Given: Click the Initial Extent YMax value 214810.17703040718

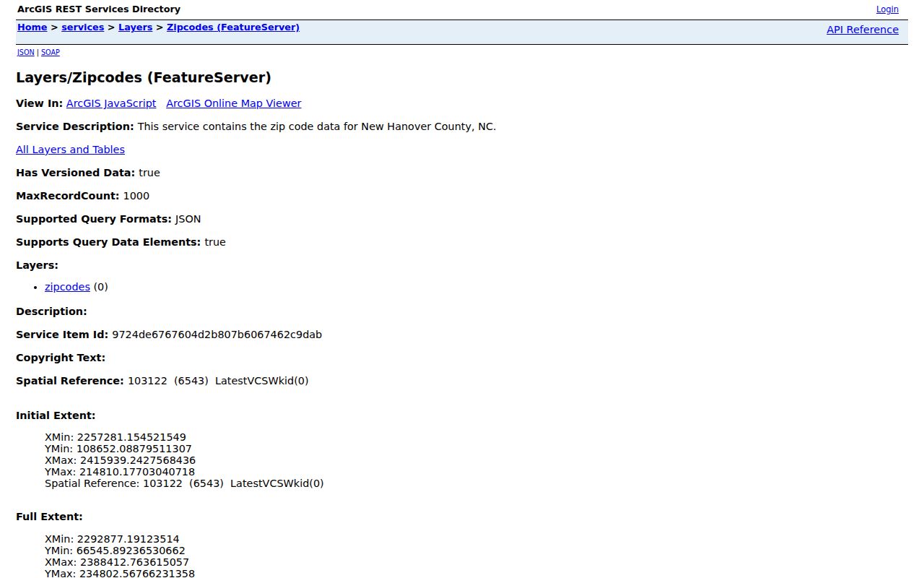Looking at the screenshot, I should pos(137,472).
